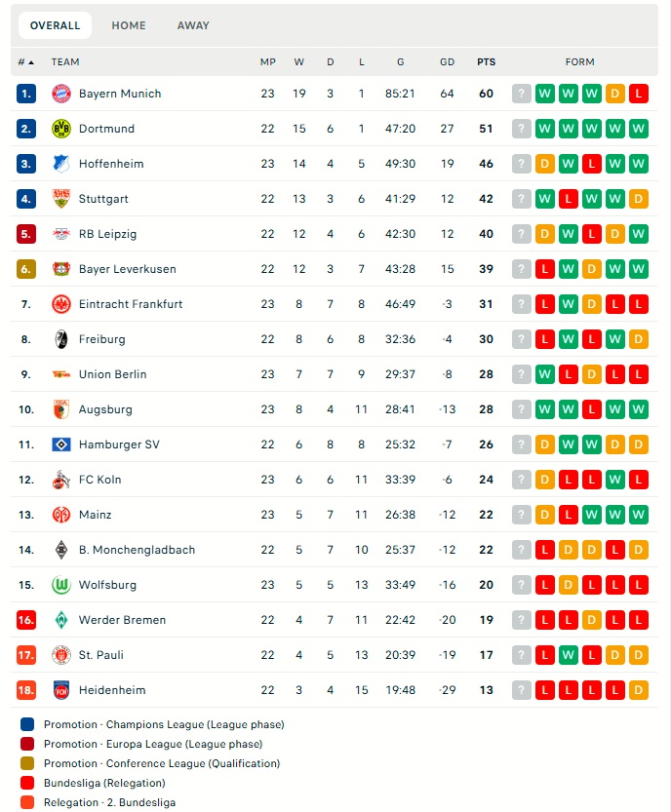Switch to the Away standings tab
Screen dimensions: 671x812
tap(193, 25)
